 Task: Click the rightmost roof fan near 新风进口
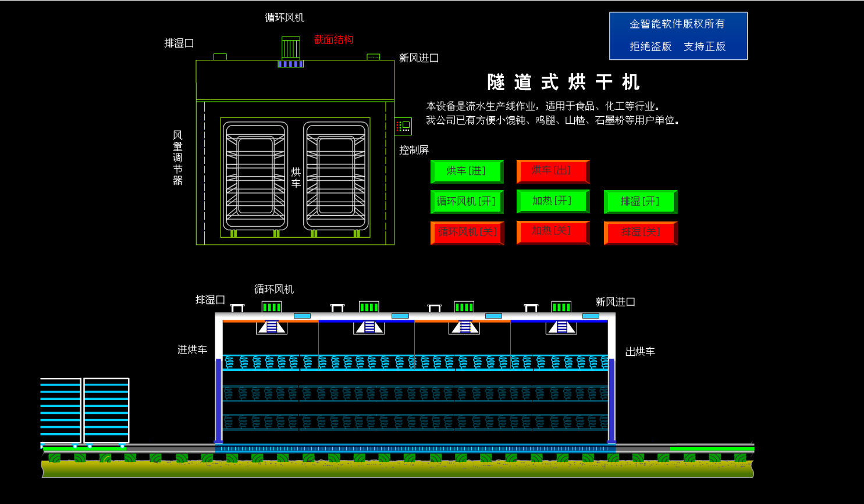[x=561, y=307]
